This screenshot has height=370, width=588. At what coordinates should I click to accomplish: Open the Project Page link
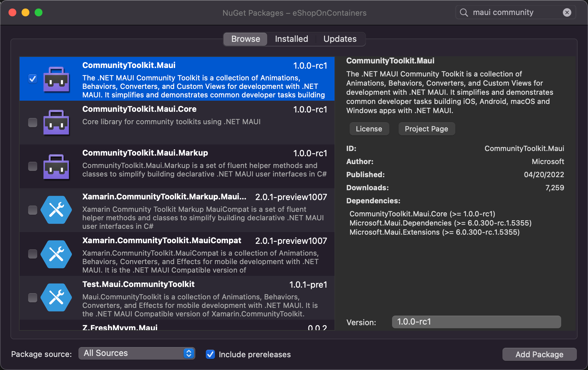click(427, 129)
